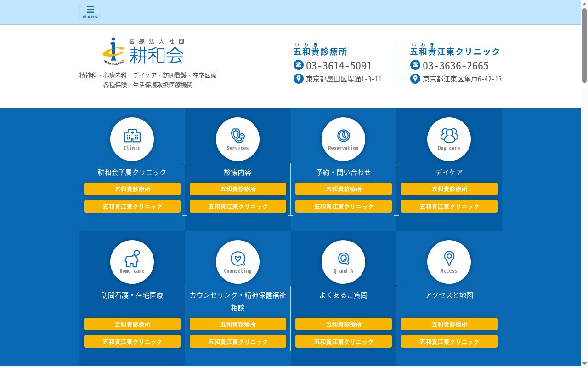
Task: Click the Q and A icon circle
Action: click(344, 262)
